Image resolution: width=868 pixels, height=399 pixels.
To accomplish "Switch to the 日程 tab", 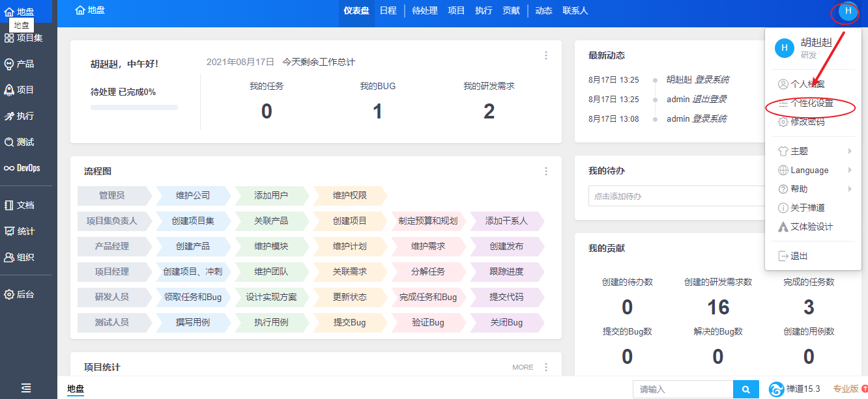I will (388, 10).
